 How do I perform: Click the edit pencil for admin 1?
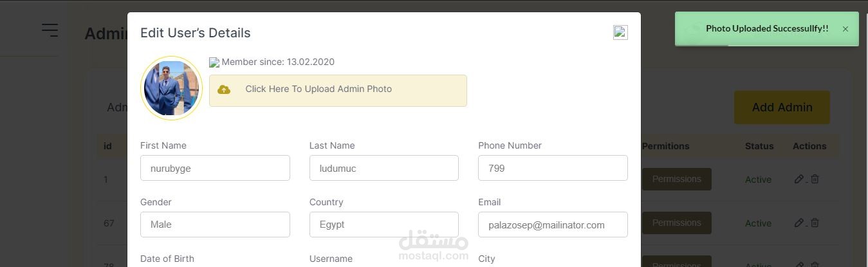click(799, 180)
